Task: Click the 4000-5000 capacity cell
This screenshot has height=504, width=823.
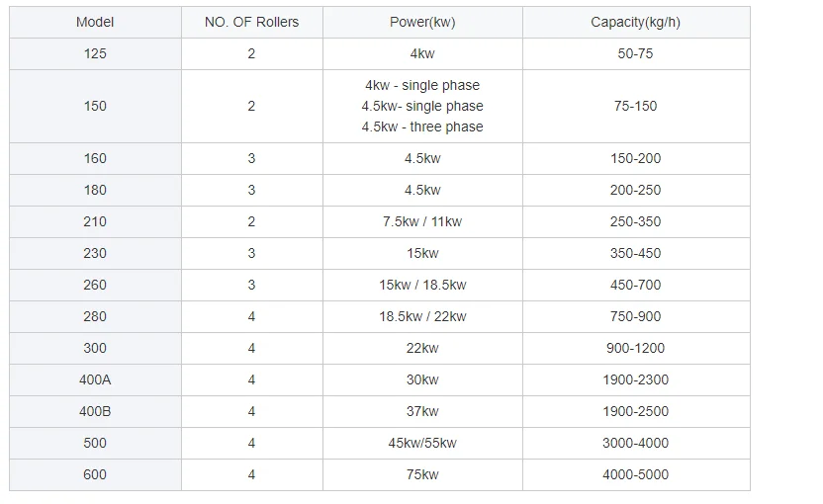Action: [x=635, y=474]
